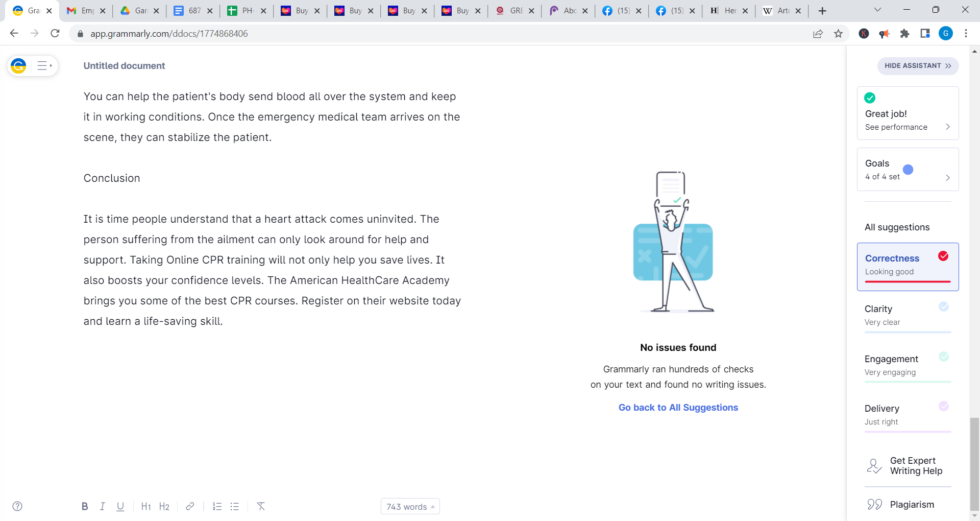
Task: Apply italic formatting from the toolbar
Action: pos(103,506)
